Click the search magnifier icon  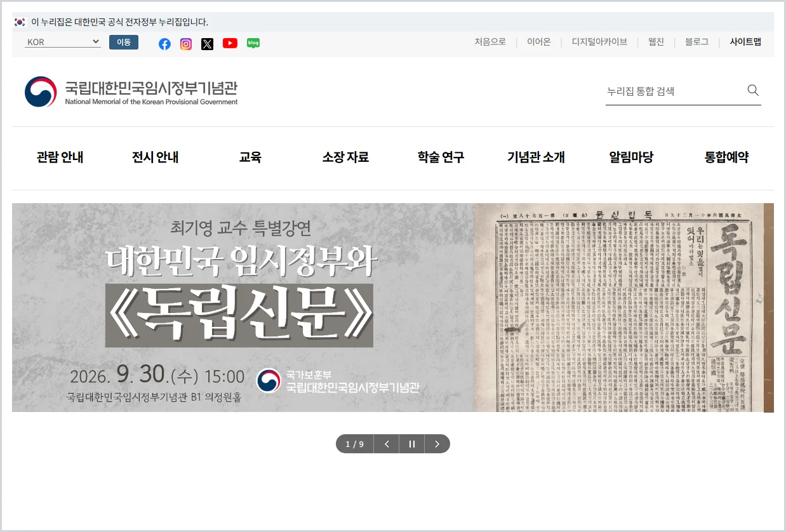[x=753, y=90]
